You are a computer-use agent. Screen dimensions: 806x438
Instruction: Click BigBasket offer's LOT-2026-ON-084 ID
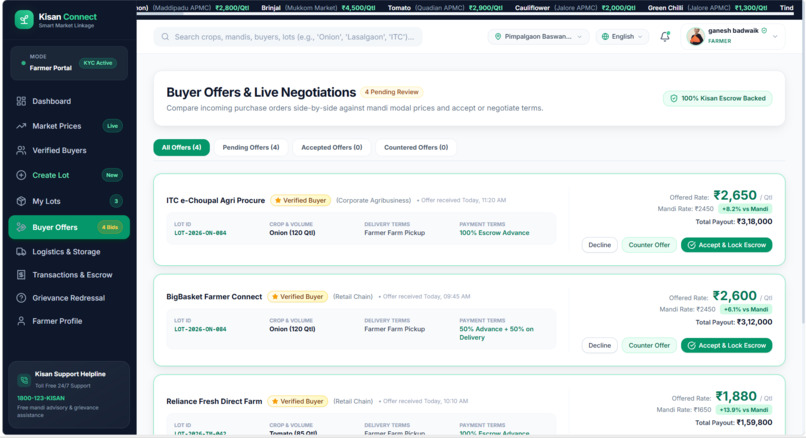tap(200, 329)
